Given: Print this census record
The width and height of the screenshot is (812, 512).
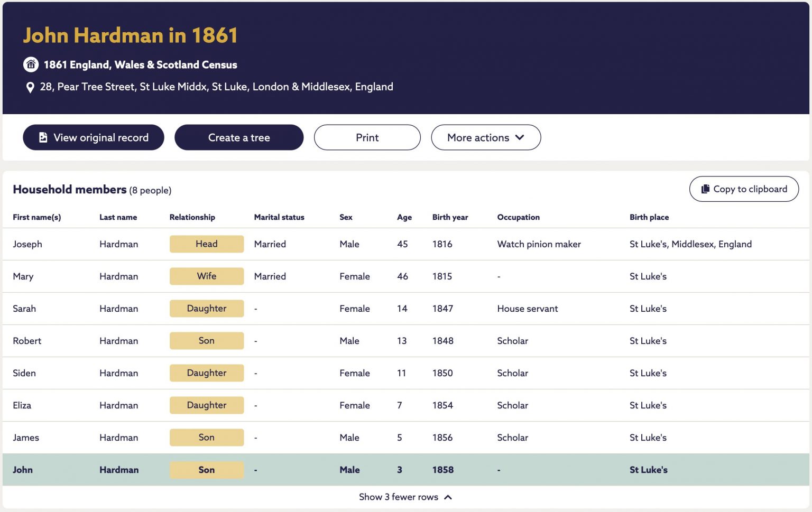Looking at the screenshot, I should pos(367,137).
